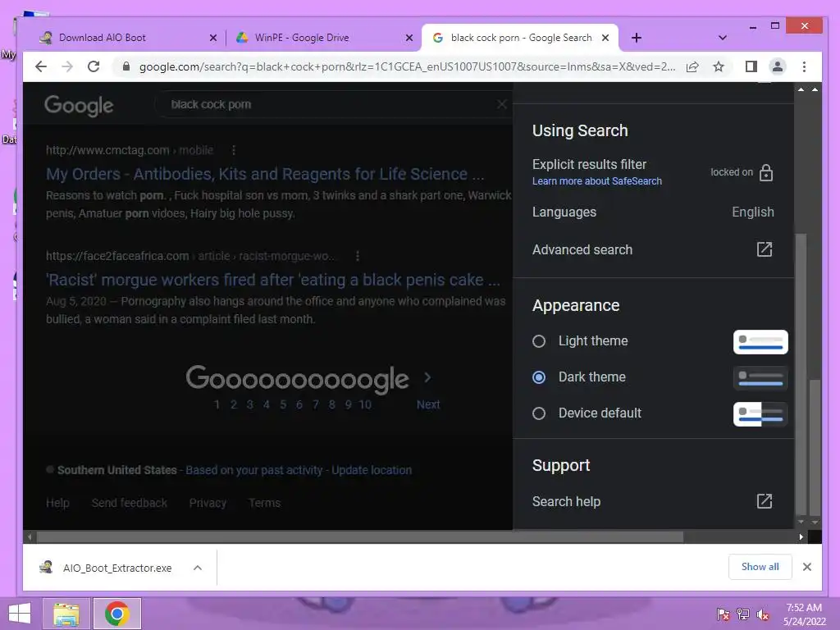Click the Help footer link
The width and height of the screenshot is (840, 630).
coord(57,503)
